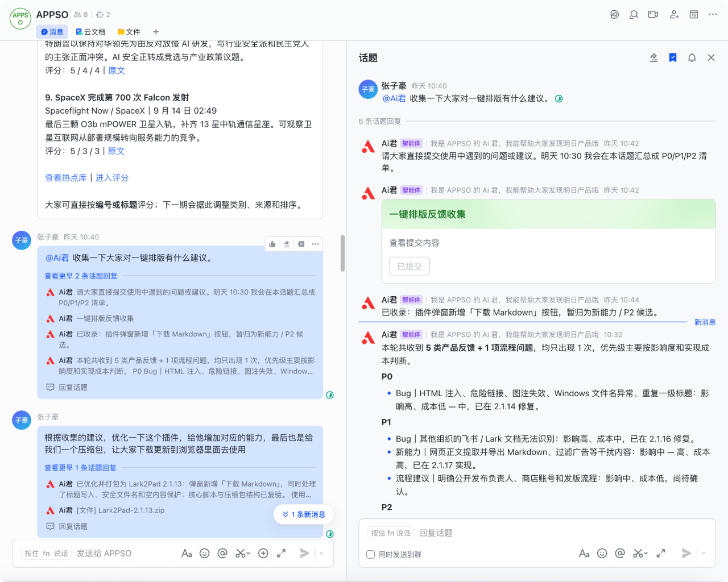Switch to the 文件 tab
This screenshot has width=728, height=582.
coord(129,32)
